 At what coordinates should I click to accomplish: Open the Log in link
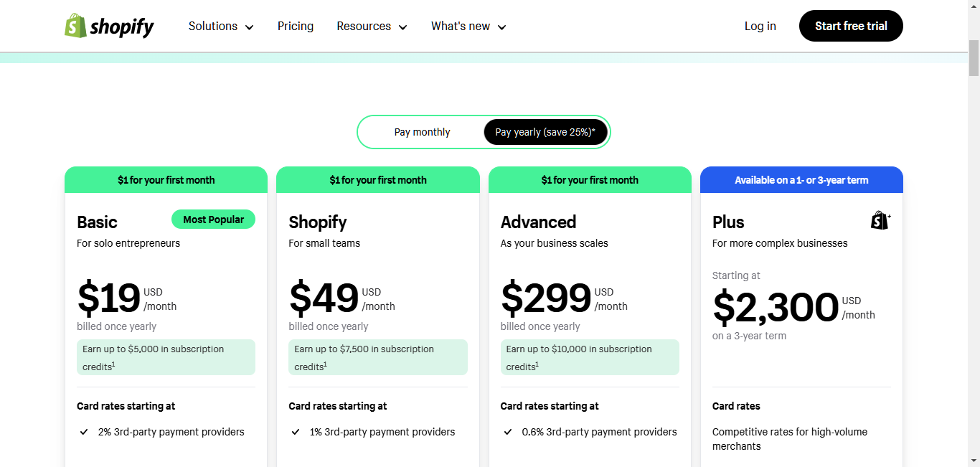tap(760, 27)
